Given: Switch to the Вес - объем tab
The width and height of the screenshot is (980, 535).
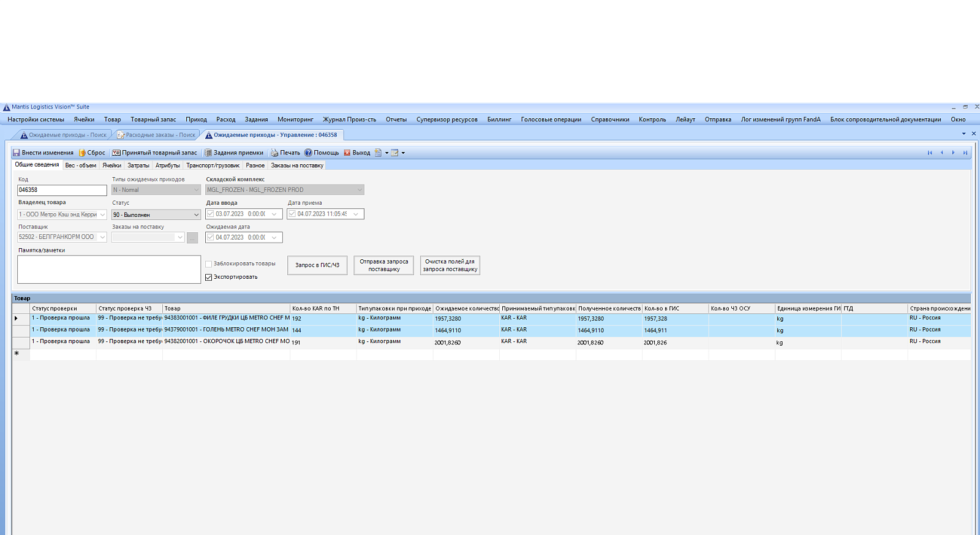Looking at the screenshot, I should point(81,165).
